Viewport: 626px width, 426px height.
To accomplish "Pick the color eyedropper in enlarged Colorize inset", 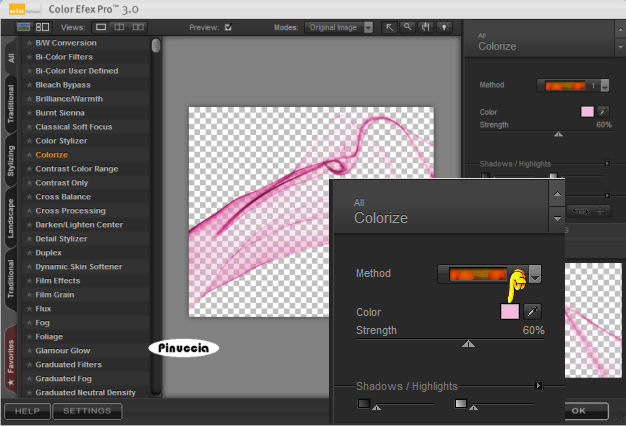I will click(x=532, y=312).
